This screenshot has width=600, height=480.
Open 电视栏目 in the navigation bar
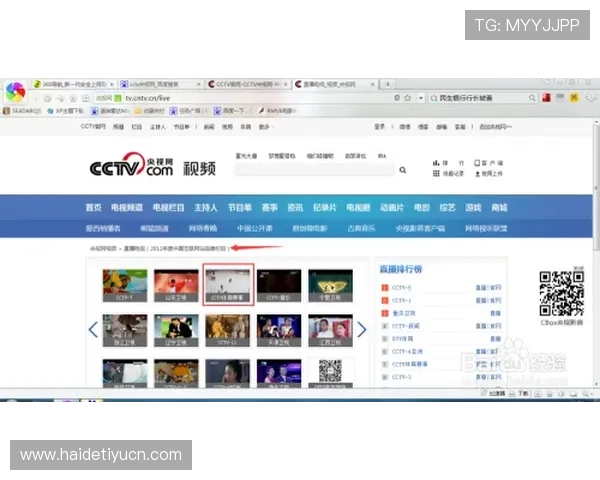(168, 207)
